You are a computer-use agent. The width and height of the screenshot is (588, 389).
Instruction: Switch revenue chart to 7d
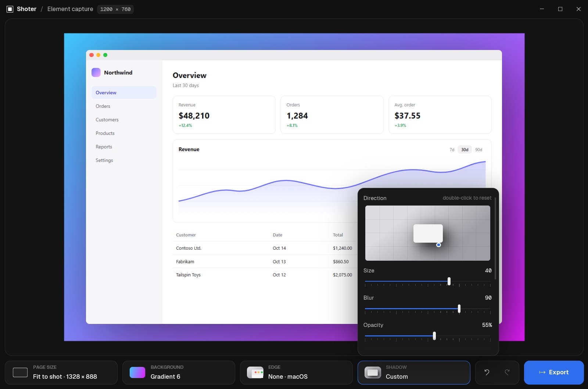[x=452, y=150]
